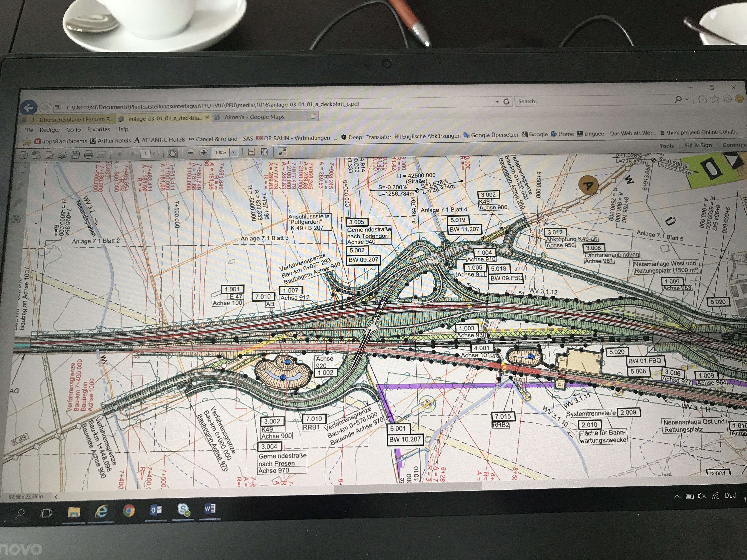Zoom out with the minus button
The height and width of the screenshot is (560, 747).
tap(190, 153)
